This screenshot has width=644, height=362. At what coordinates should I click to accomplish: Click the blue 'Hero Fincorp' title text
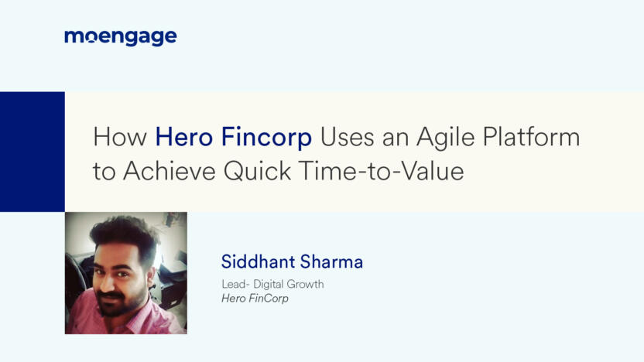233,137
